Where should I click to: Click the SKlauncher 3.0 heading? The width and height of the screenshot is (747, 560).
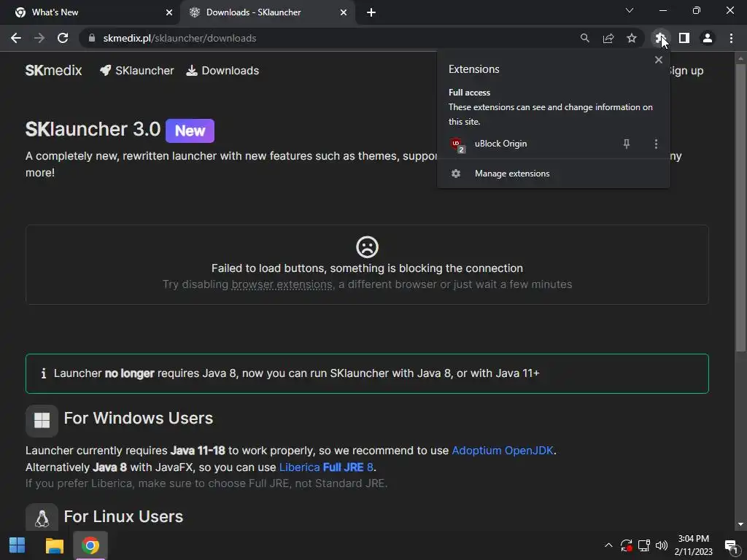[x=93, y=129]
